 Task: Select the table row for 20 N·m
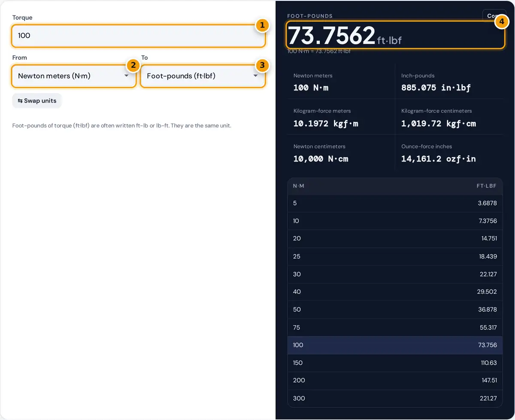(x=395, y=238)
